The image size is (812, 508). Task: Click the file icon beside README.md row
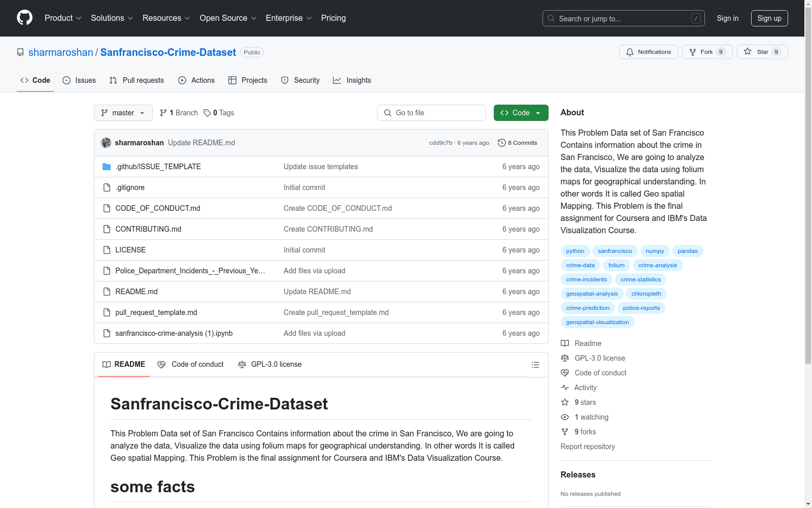click(107, 292)
